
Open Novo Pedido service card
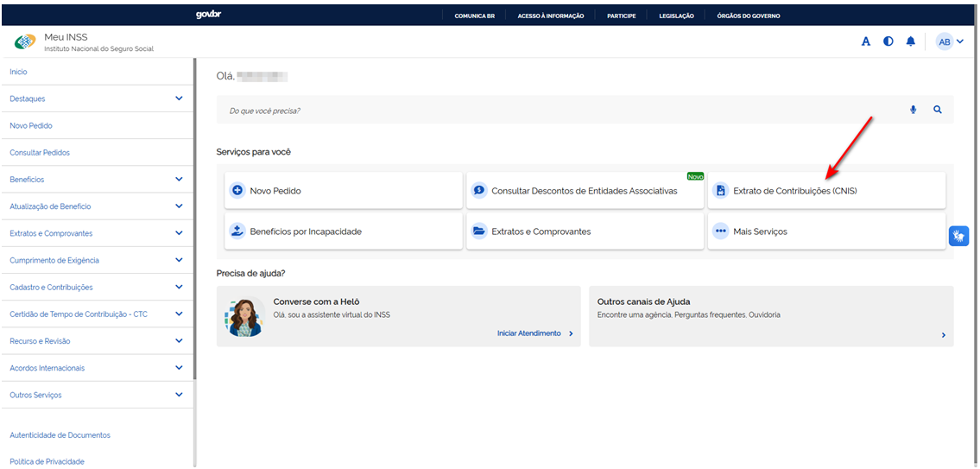[x=344, y=191]
